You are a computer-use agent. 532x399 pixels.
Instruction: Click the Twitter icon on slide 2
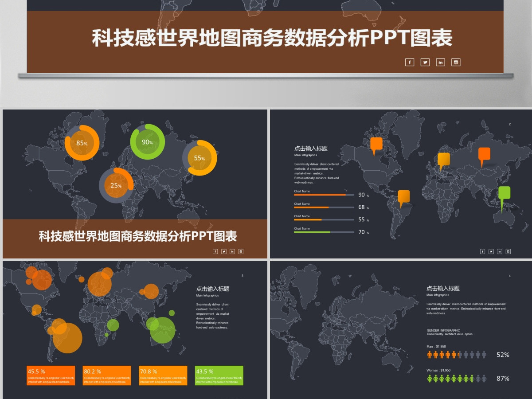[x=491, y=251]
